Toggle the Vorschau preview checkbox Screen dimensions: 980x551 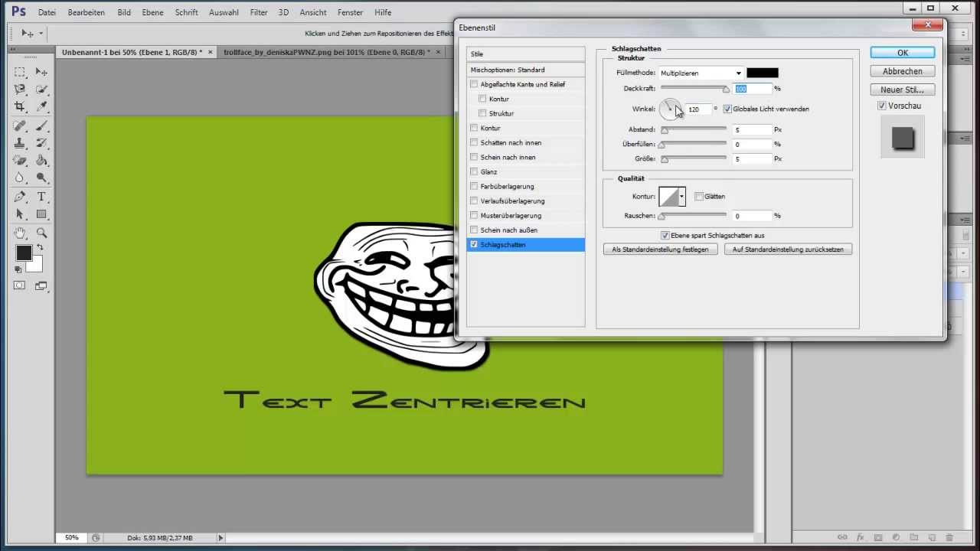[882, 106]
